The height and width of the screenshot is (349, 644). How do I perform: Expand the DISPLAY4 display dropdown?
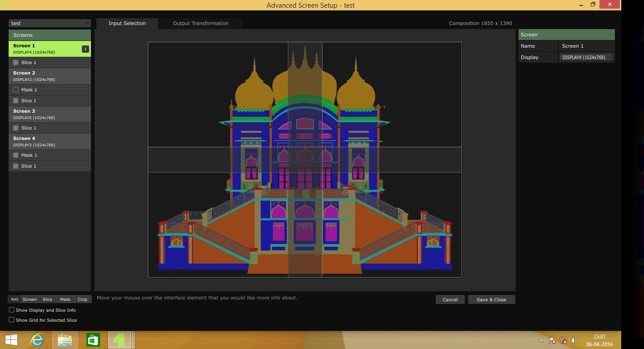coord(586,57)
